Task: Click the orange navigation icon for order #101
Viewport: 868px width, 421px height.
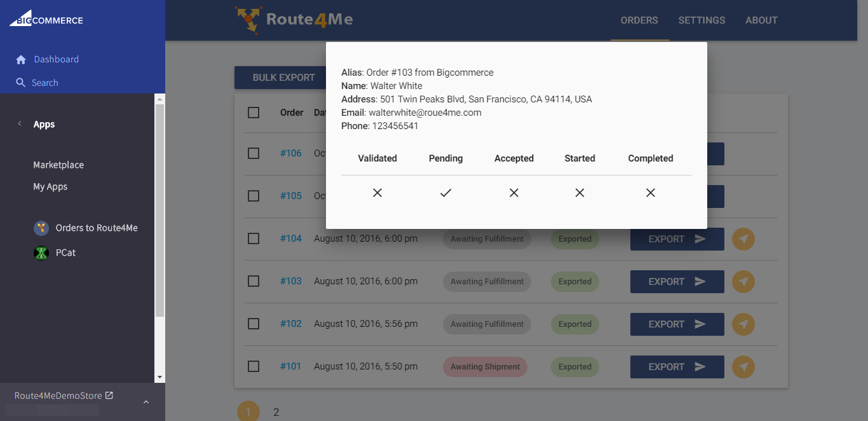Action: (x=743, y=367)
